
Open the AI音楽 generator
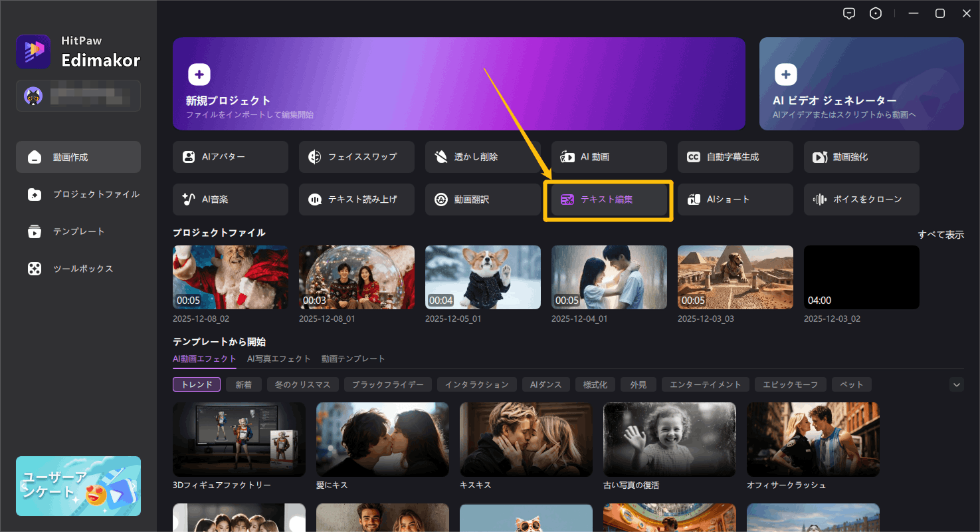pos(230,199)
